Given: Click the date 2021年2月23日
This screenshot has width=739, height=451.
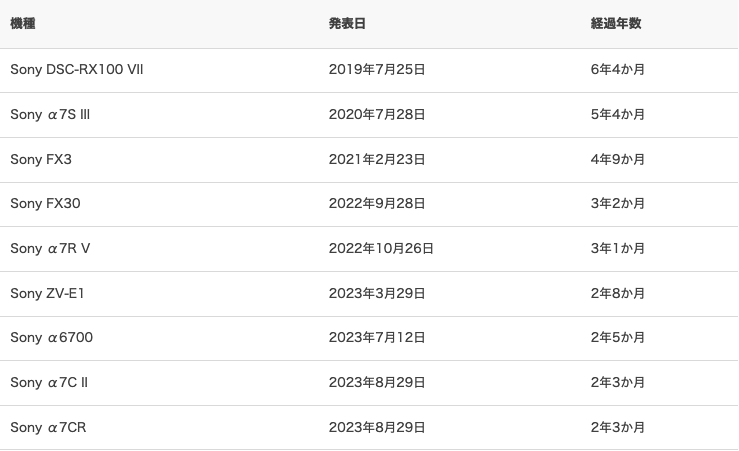Looking at the screenshot, I should 377,159.
